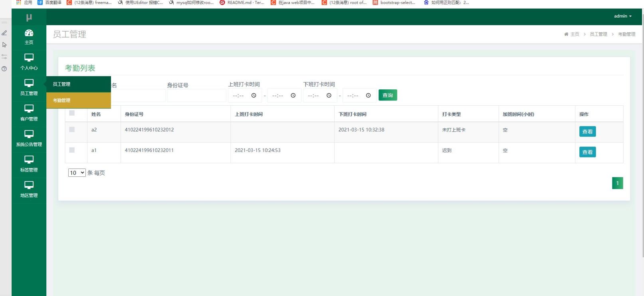Image resolution: width=644 pixels, height=296 pixels.
Task: Open 员工管理 monitor icon in sidebar
Action: (29, 83)
